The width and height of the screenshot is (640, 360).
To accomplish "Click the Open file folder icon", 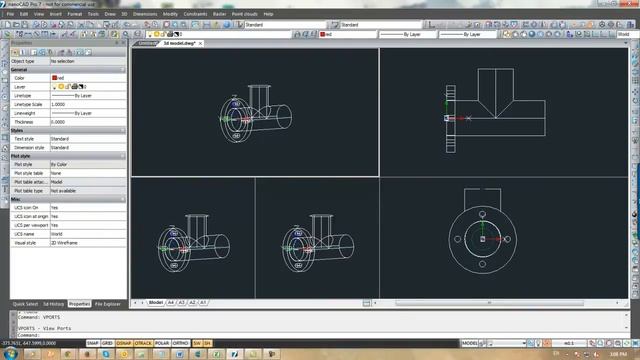I will [16, 25].
